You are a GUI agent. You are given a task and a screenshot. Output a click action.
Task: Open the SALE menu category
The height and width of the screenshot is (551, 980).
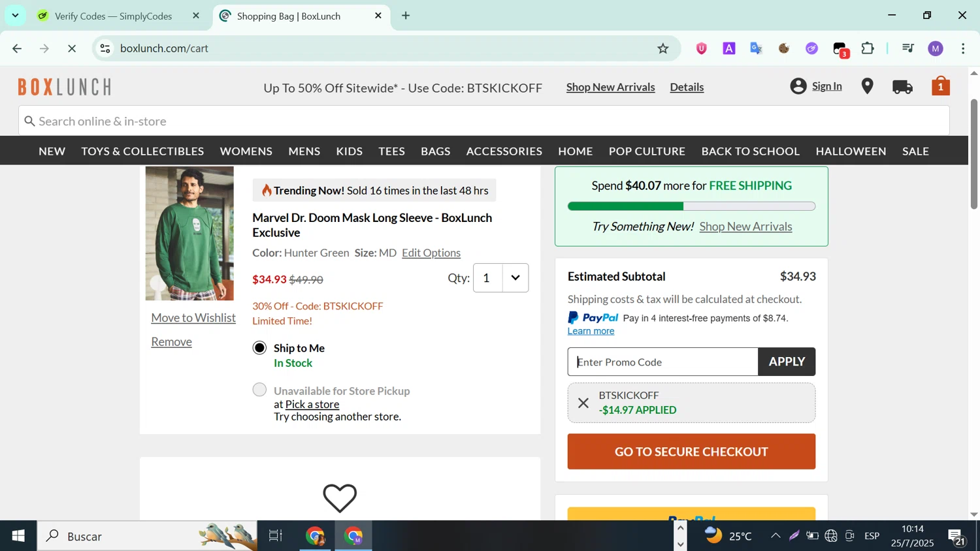pyautogui.click(x=915, y=151)
